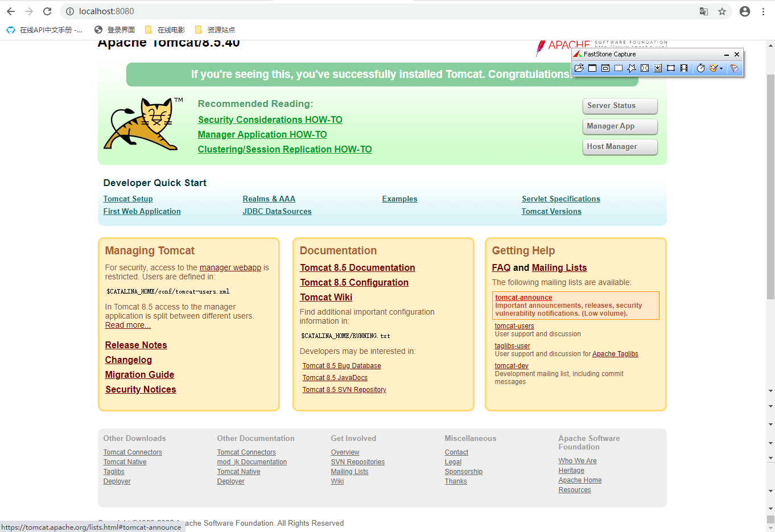Open file in FastStone editor icon

point(579,68)
